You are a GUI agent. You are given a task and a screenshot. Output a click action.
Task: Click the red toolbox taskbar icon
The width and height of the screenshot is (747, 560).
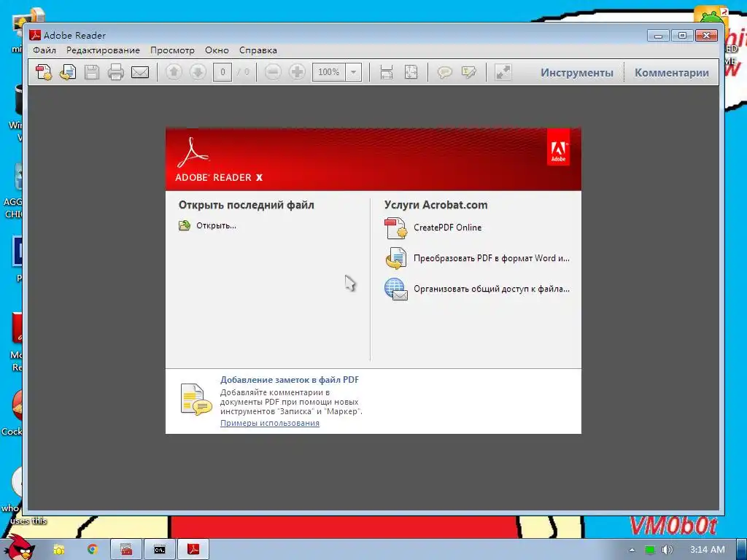click(126, 550)
